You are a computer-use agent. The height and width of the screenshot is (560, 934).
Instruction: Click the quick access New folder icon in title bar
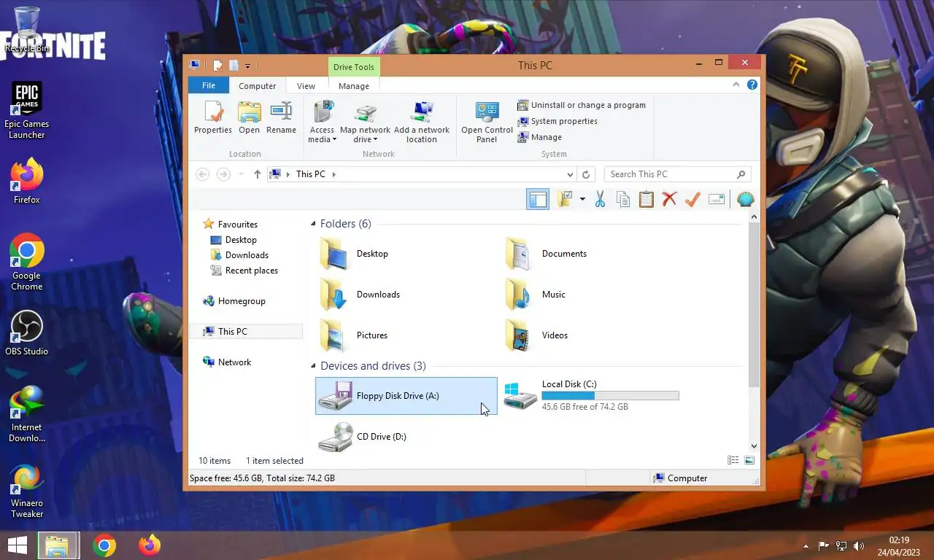tap(233, 66)
